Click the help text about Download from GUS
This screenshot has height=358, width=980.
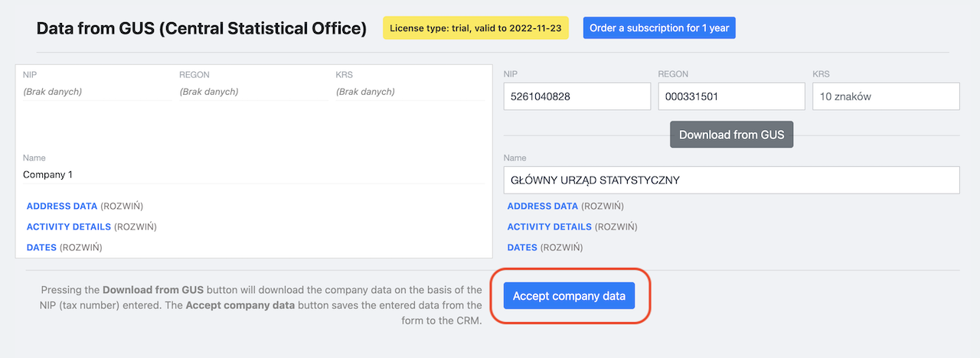[x=261, y=306]
